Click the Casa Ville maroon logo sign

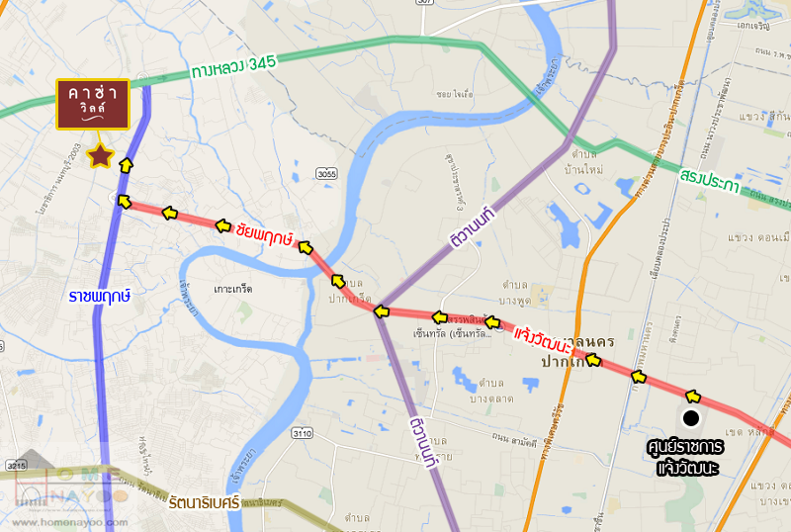click(x=93, y=104)
